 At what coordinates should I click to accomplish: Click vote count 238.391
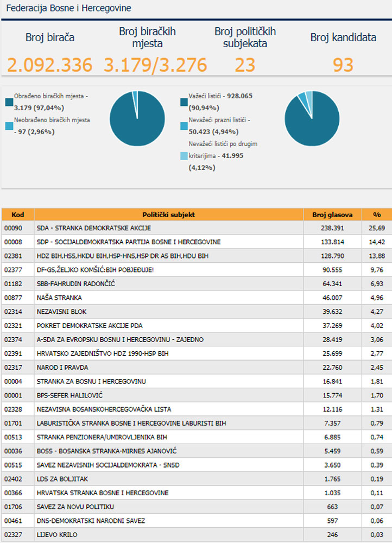pyautogui.click(x=332, y=228)
